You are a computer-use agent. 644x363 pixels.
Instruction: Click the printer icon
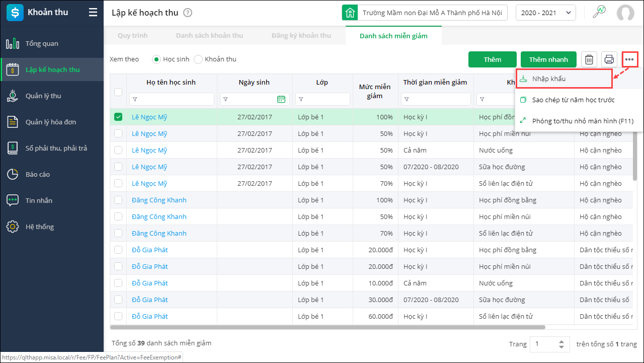[609, 59]
